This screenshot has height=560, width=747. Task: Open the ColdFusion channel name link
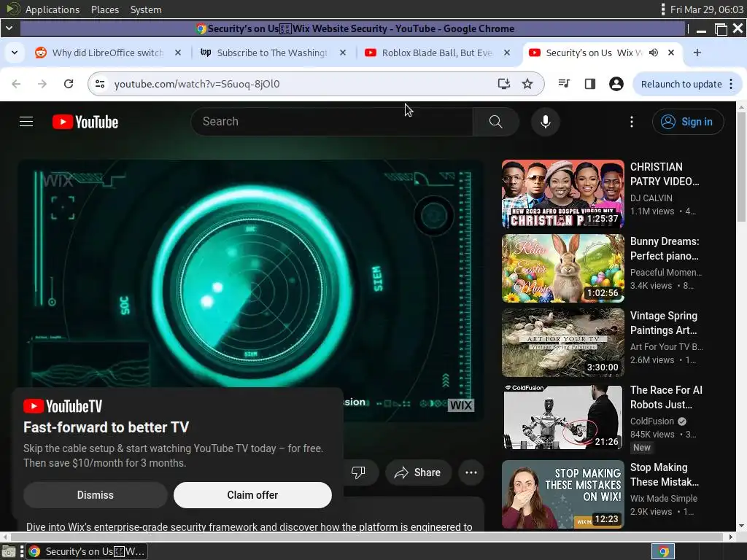click(x=651, y=421)
